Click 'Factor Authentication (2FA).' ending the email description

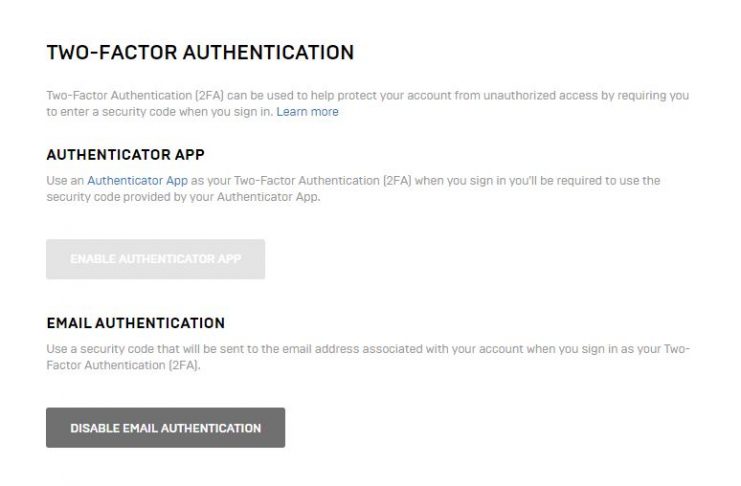(x=123, y=365)
